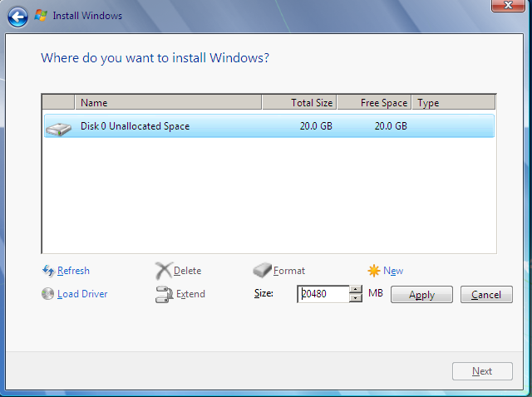Click the Extend partition icon

165,294
